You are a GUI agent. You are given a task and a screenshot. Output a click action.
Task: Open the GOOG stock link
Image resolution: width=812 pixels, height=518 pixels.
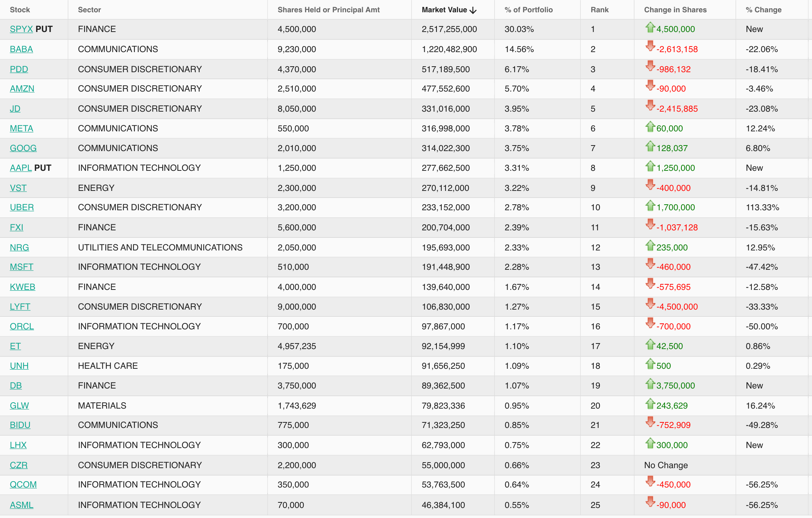[23, 148]
